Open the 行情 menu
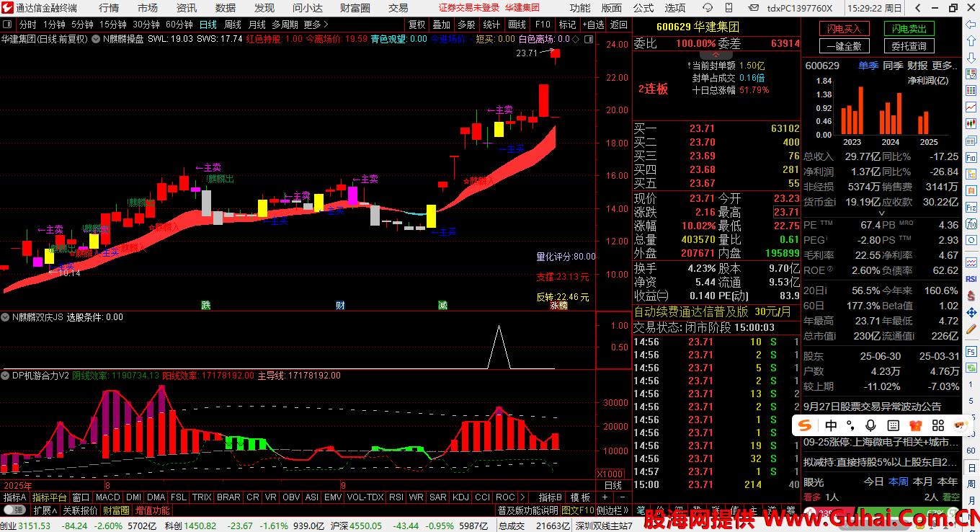Viewport: 980px width, 532px height. (x=109, y=8)
